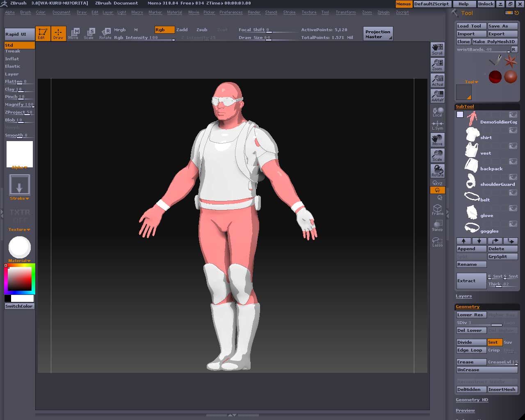
Task: Pick the simple brush tool icon
Action: pyautogui.click(x=495, y=62)
